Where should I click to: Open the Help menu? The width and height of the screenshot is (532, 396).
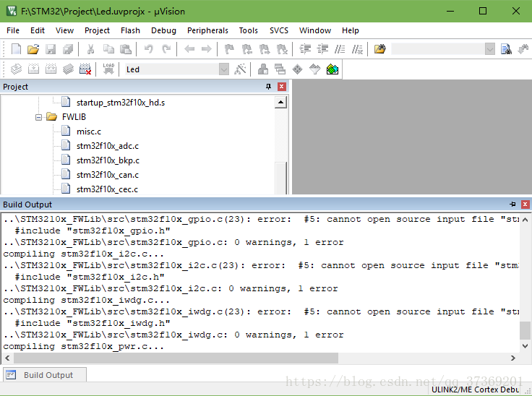click(351, 30)
